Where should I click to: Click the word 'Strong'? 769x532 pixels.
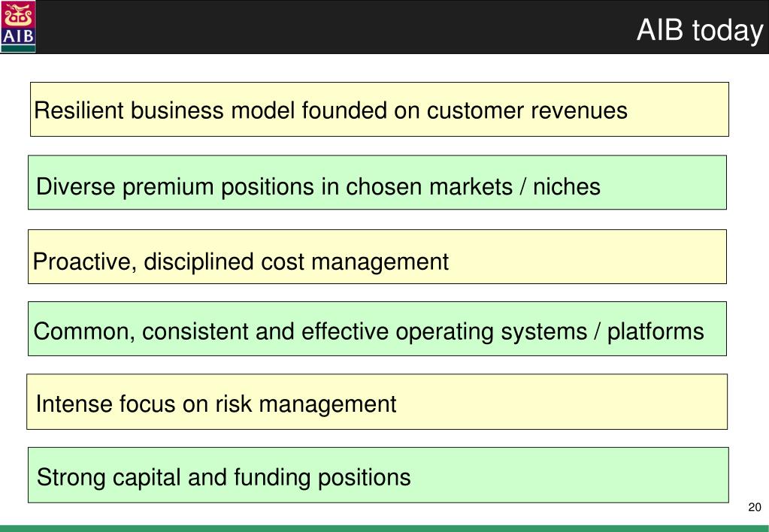click(71, 478)
